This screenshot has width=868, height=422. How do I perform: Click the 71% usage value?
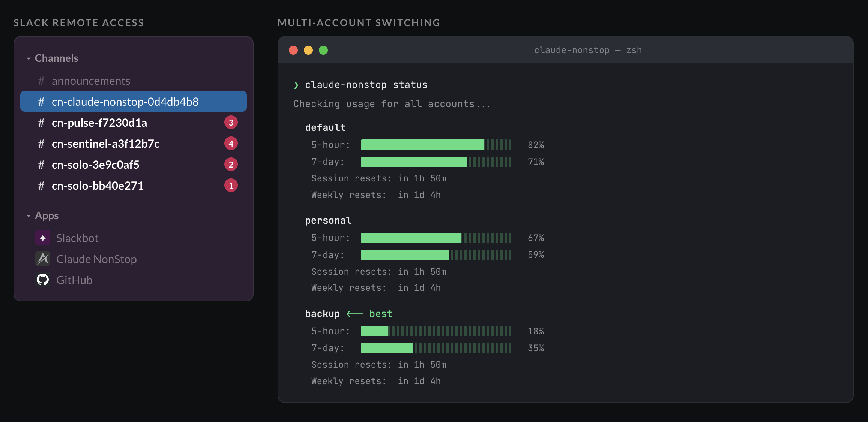coord(536,162)
